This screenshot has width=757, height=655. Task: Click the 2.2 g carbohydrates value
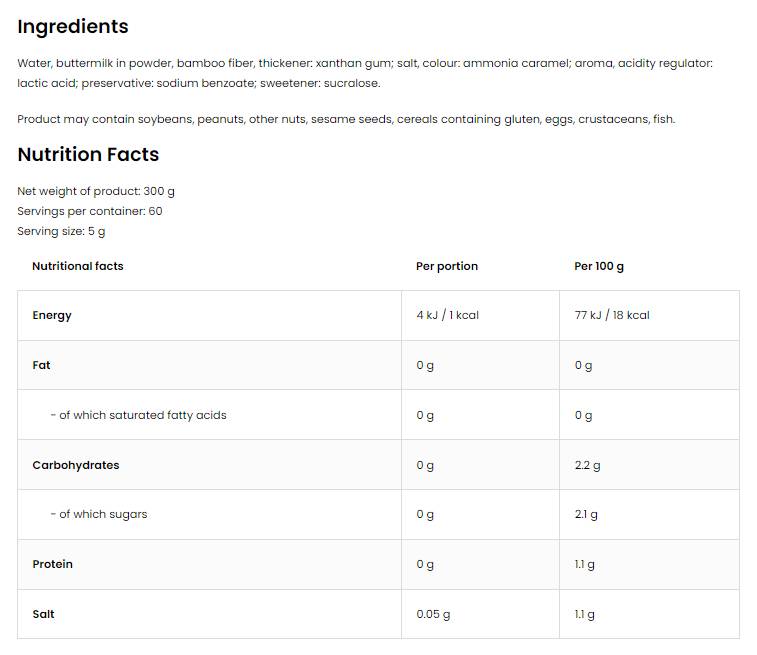click(x=587, y=465)
